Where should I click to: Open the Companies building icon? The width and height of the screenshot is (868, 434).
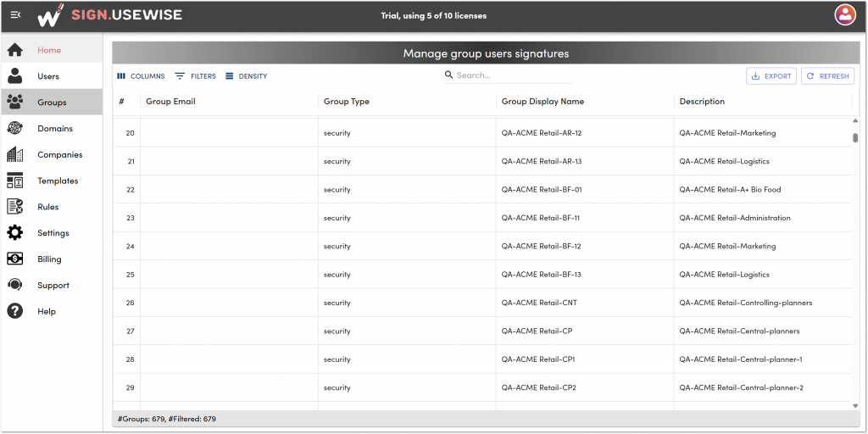[x=15, y=154]
